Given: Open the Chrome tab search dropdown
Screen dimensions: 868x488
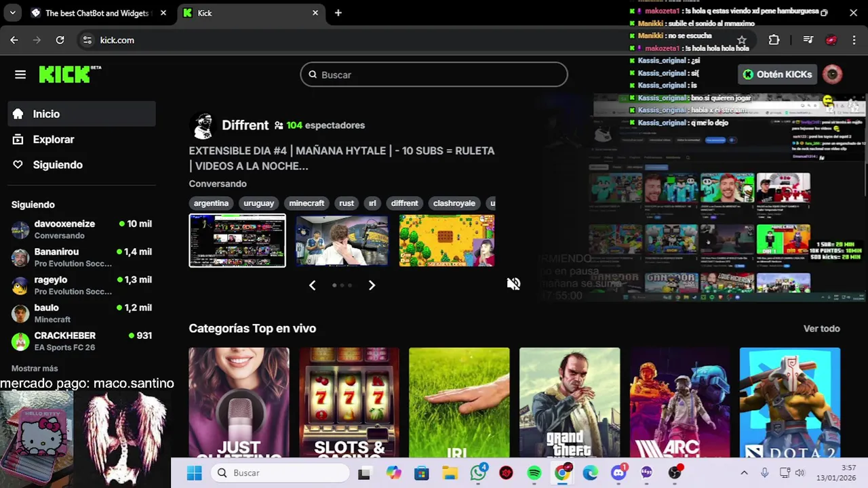Looking at the screenshot, I should (x=12, y=13).
